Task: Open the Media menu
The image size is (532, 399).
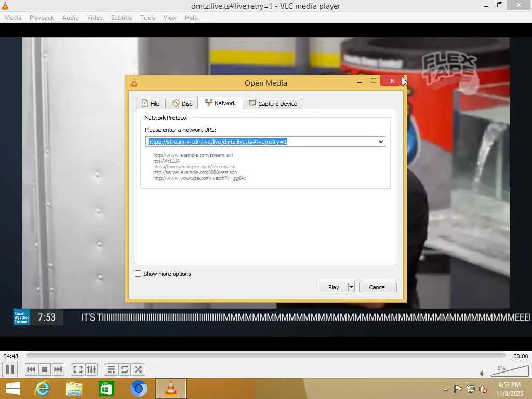Action: [12, 17]
